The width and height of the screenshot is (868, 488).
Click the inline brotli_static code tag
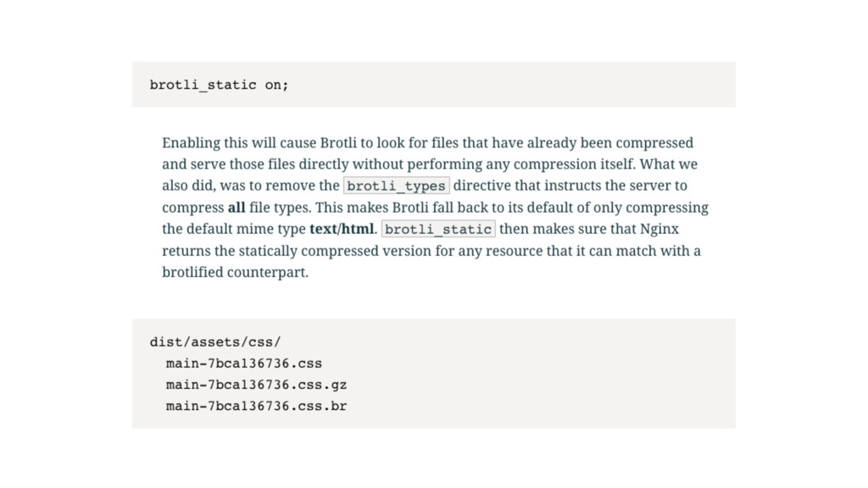(x=438, y=229)
